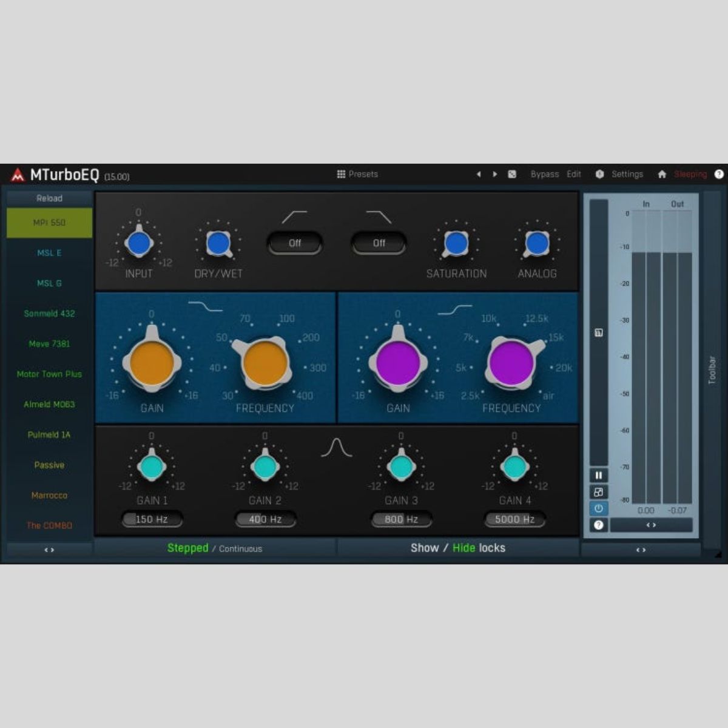Viewport: 728px width, 728px height.
Task: Select Show locks option
Action: 425,548
